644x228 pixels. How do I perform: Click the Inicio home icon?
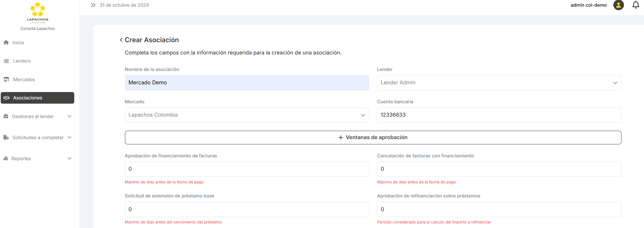click(6, 43)
